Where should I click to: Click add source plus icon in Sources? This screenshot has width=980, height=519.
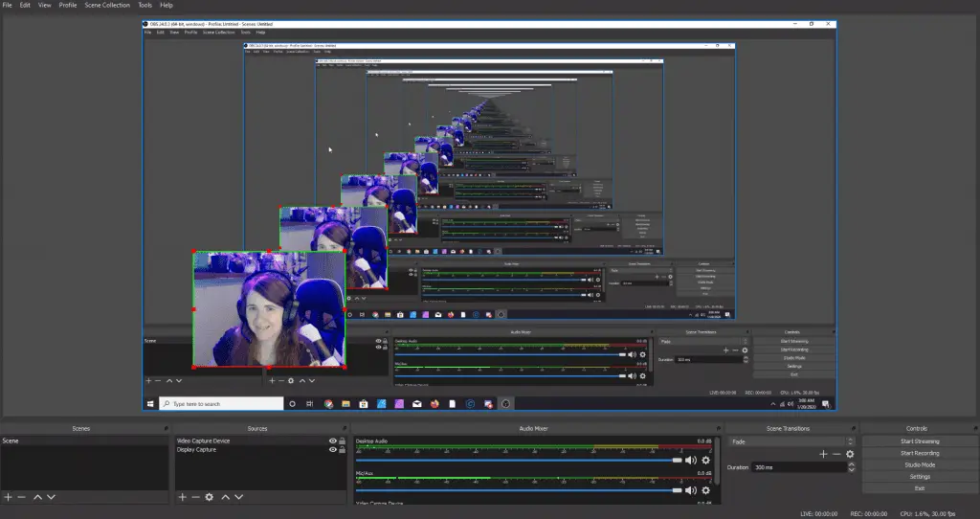pyautogui.click(x=182, y=497)
